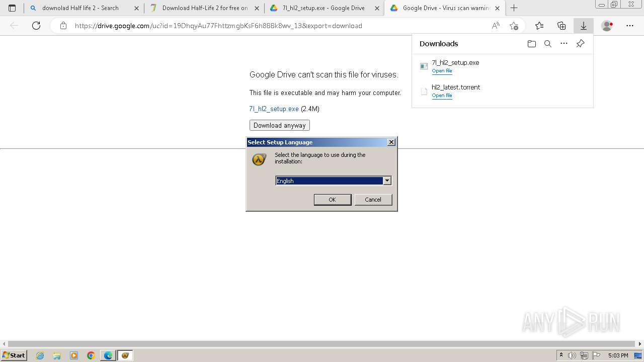Open browser Settings and more menu

coord(630,26)
